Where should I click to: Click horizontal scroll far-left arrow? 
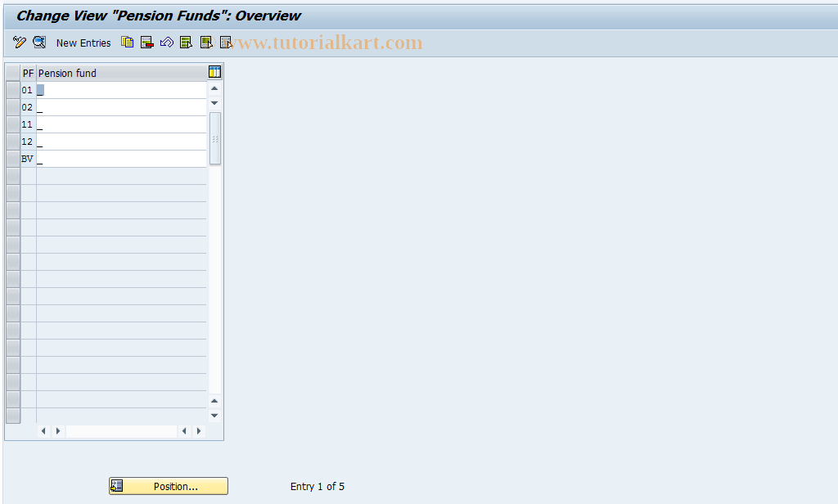pos(43,431)
